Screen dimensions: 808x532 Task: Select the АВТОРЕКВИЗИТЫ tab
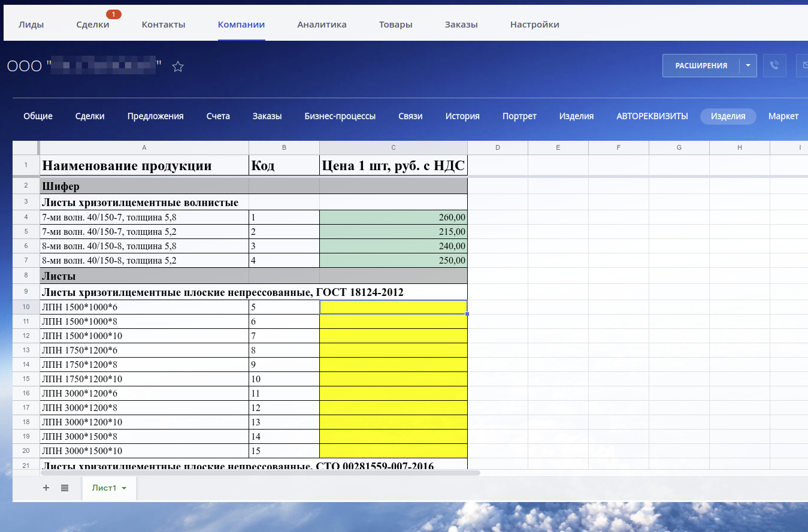[x=652, y=116]
